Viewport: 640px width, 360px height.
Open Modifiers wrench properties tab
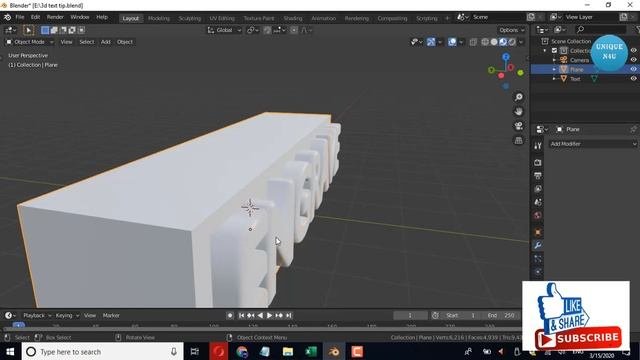point(538,245)
